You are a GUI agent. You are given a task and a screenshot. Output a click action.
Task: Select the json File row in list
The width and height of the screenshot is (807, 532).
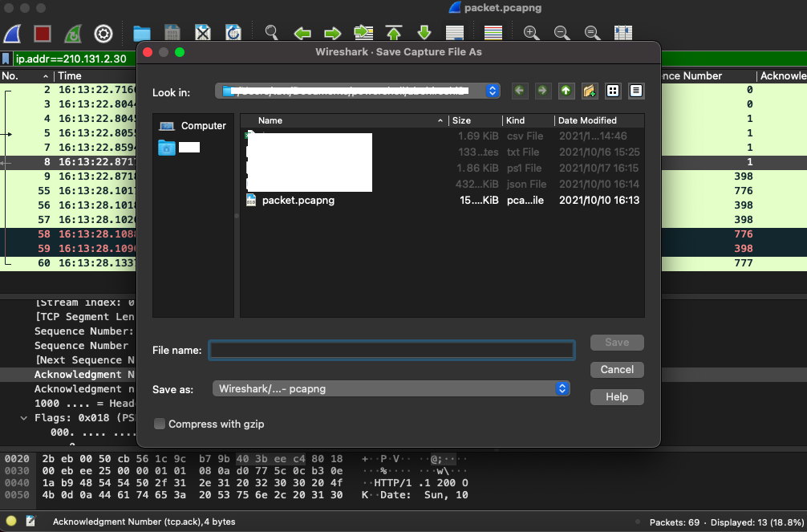[443, 184]
